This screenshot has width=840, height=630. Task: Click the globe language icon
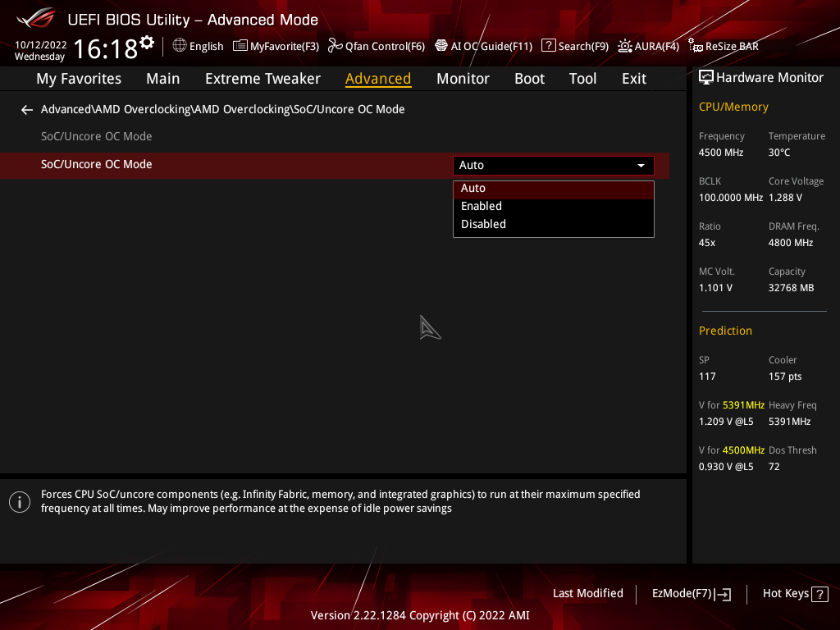(180, 46)
